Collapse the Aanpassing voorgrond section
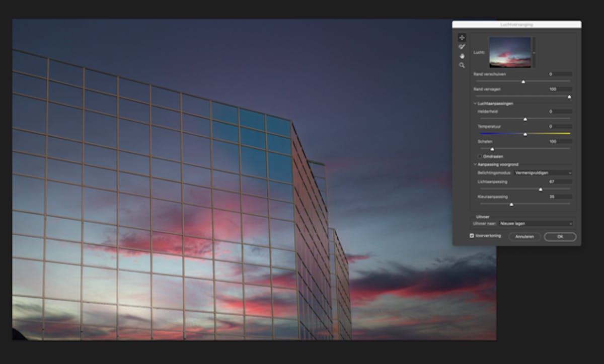Screen dimensions: 604x364 (475, 164)
